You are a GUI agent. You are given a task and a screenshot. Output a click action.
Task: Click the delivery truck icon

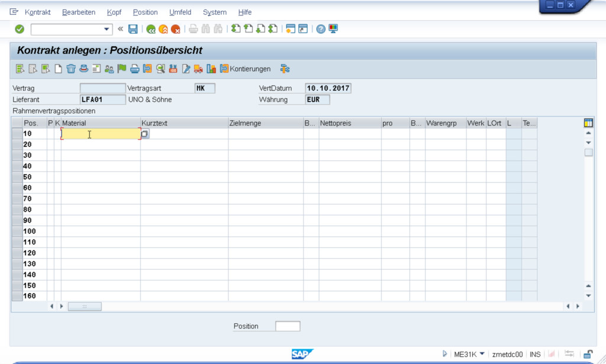click(198, 69)
